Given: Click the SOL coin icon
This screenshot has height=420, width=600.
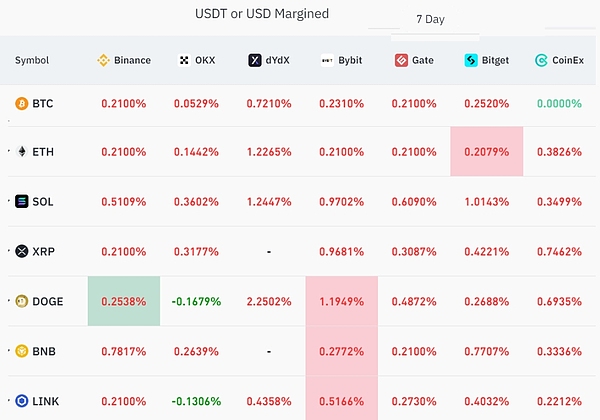Looking at the screenshot, I should [x=22, y=202].
